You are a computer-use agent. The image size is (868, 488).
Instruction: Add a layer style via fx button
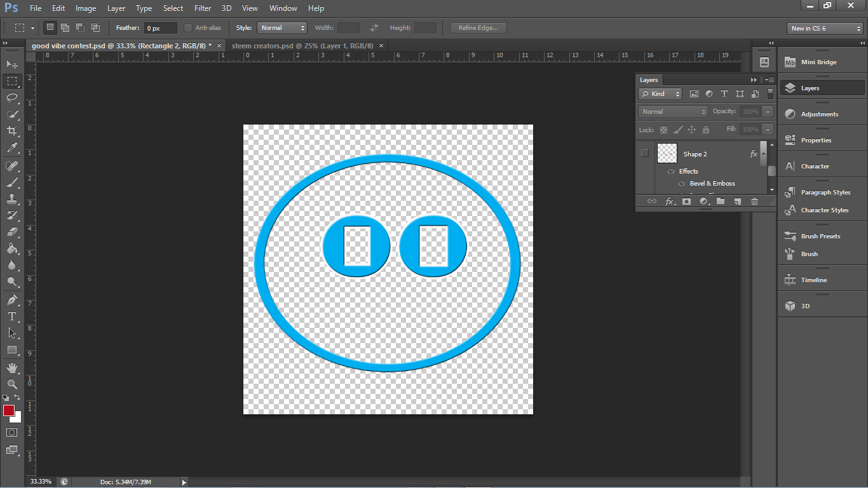(x=669, y=201)
